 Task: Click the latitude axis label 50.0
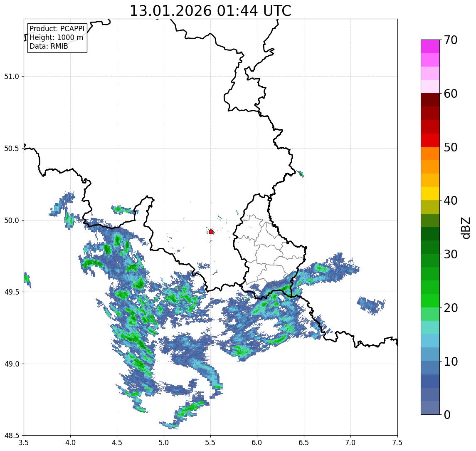12,221
